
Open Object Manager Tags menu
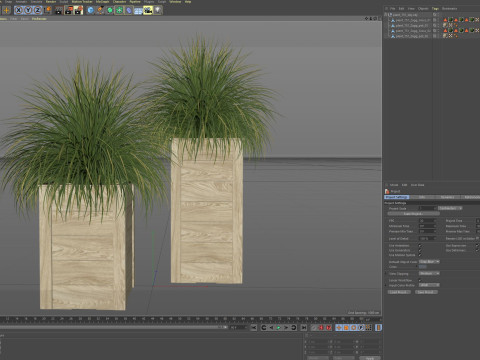tap(435, 9)
